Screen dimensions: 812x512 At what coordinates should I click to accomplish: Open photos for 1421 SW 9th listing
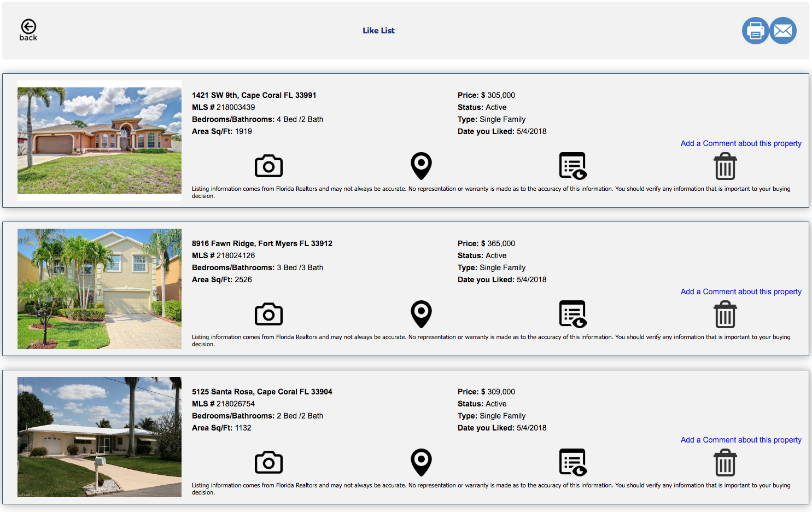coord(268,166)
